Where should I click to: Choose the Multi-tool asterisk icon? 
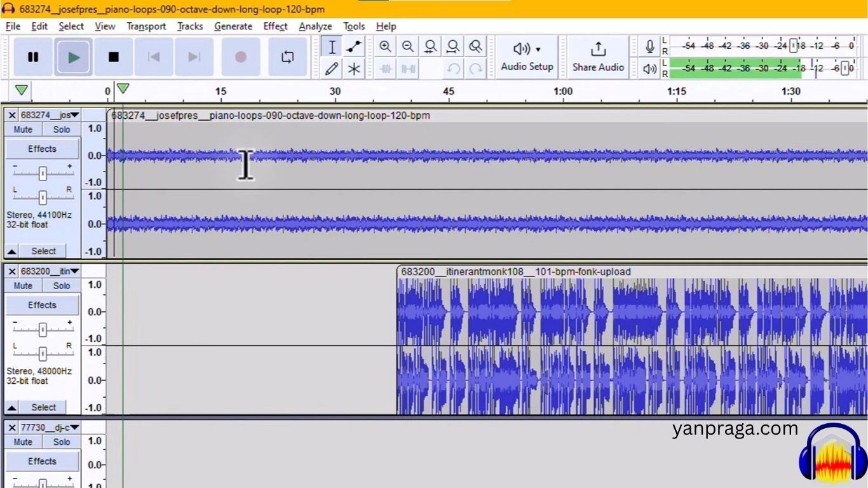[x=355, y=69]
